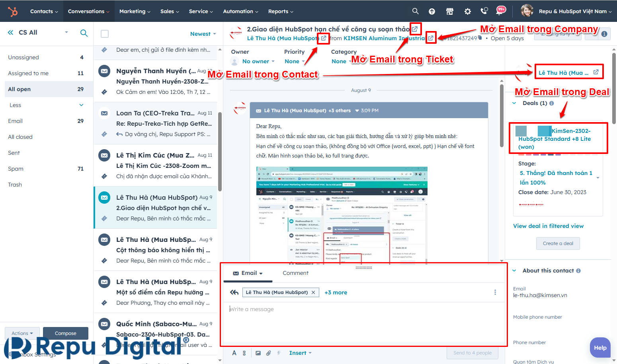Click the upgrade arrow icon in top bar
Image resolution: width=617 pixels, height=364 pixels.
(x=432, y=12)
